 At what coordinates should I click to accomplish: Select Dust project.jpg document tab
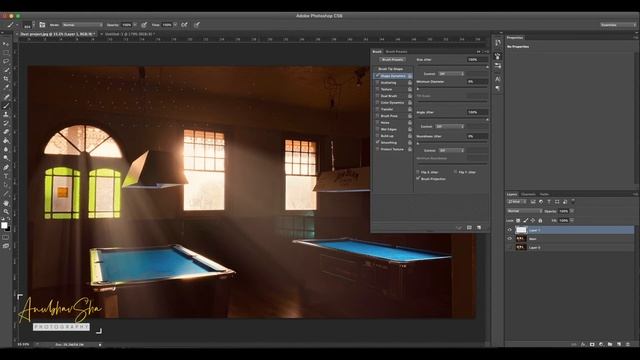coord(57,34)
